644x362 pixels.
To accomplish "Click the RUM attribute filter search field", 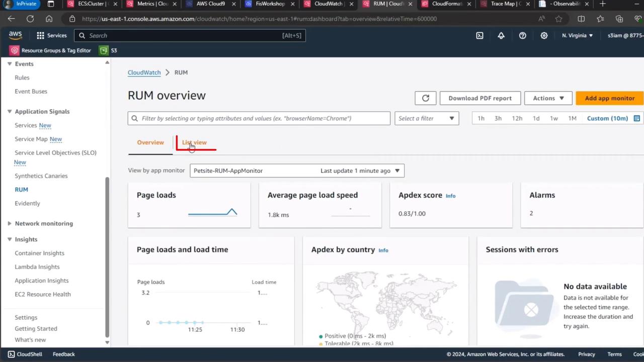I will click(259, 119).
